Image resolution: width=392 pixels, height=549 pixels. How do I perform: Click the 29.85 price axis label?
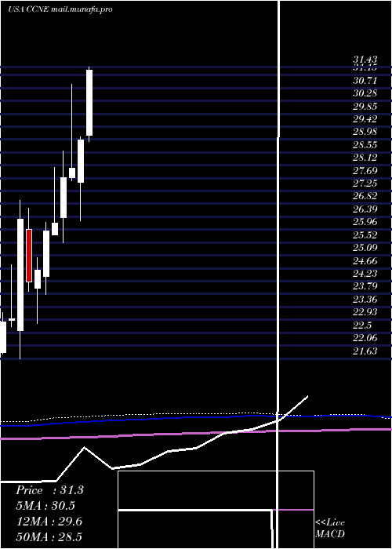[365, 107]
